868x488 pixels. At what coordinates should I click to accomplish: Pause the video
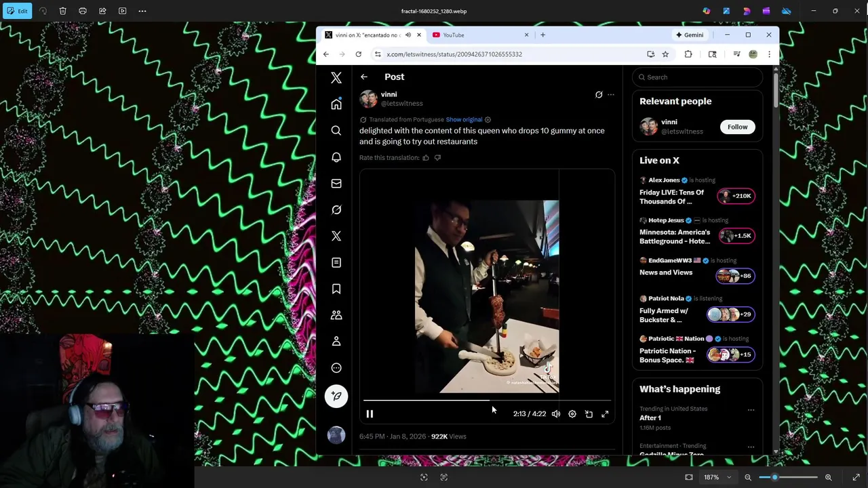370,414
